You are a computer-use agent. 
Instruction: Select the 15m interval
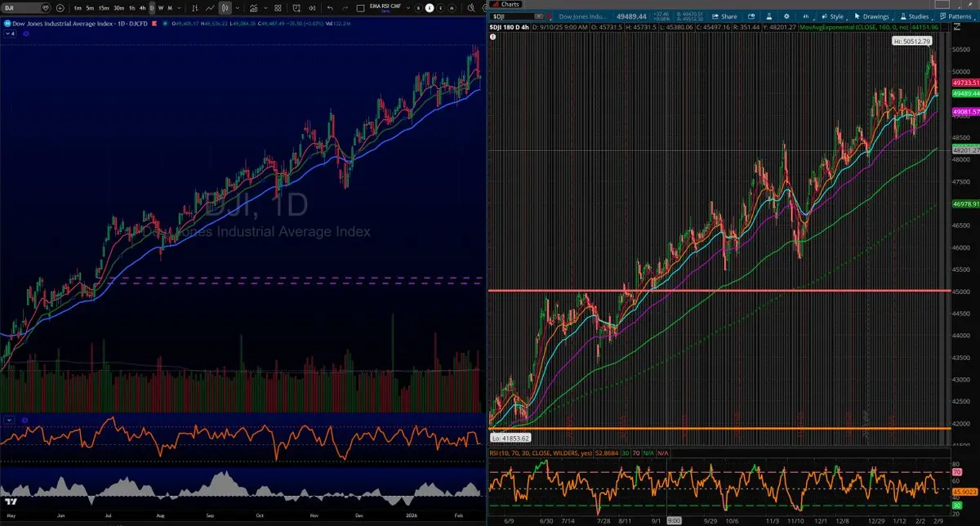[104, 7]
